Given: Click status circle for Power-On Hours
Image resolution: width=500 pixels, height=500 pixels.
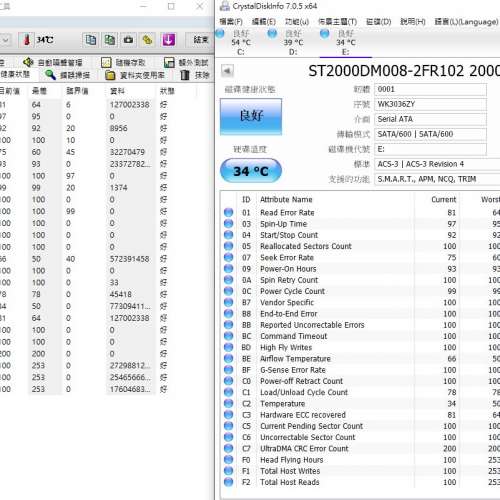Looking at the screenshot, I should coord(229,269).
